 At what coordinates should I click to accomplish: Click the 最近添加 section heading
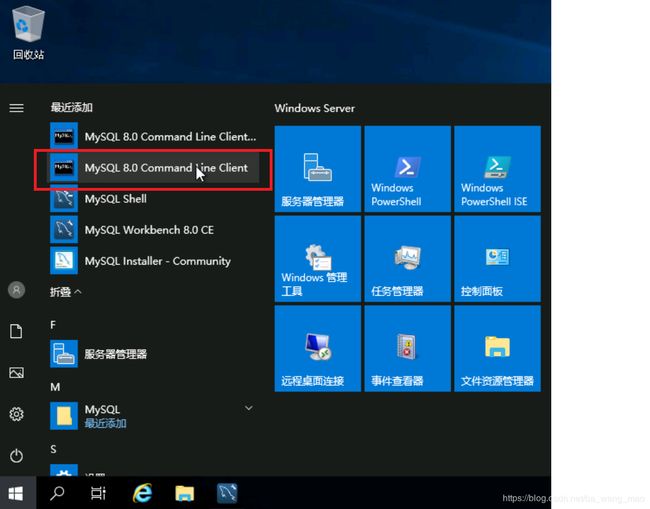click(x=72, y=107)
